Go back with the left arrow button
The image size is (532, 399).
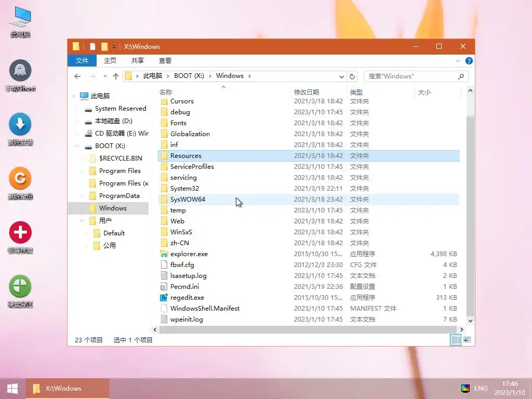tap(77, 76)
